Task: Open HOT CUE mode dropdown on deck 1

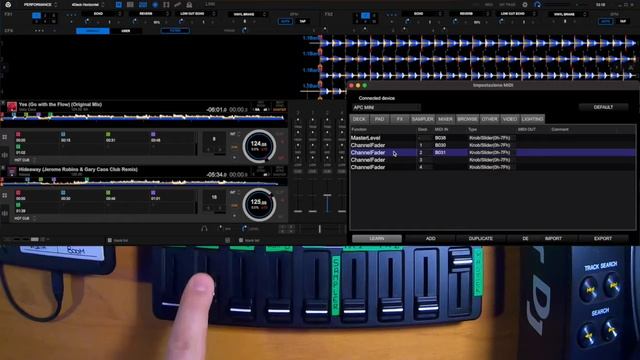Action: (24, 160)
